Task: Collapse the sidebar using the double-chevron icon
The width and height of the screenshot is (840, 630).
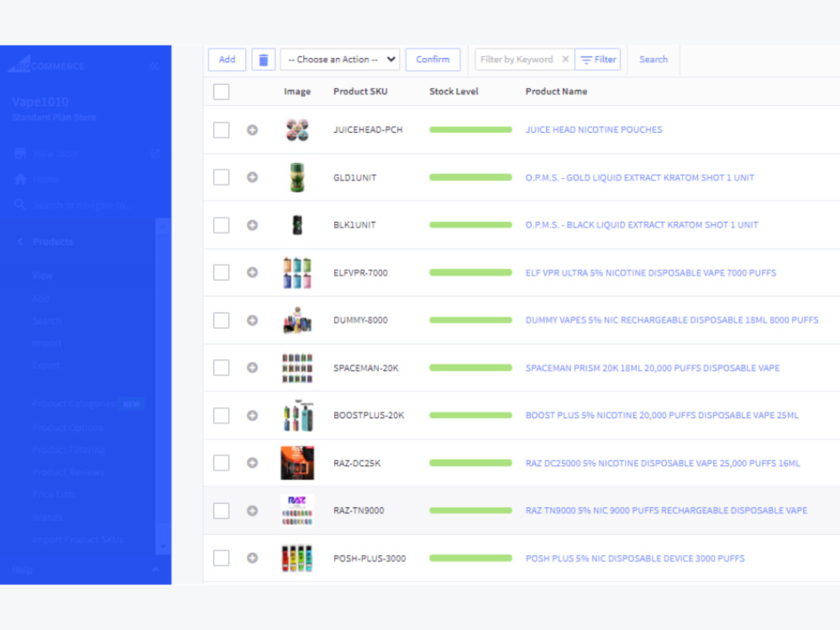Action: [x=154, y=66]
